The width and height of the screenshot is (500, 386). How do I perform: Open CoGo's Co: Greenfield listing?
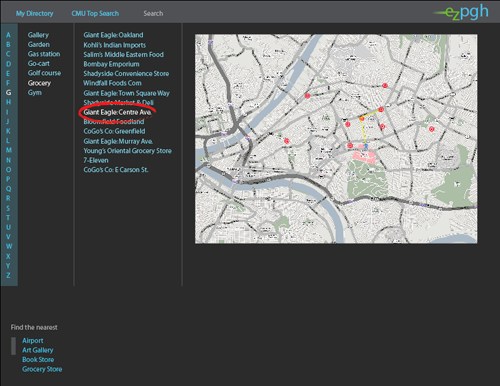point(114,131)
